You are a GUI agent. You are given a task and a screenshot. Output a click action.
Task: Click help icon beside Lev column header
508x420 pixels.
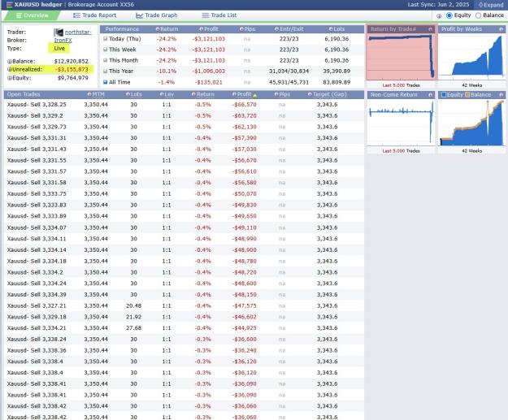click(162, 94)
